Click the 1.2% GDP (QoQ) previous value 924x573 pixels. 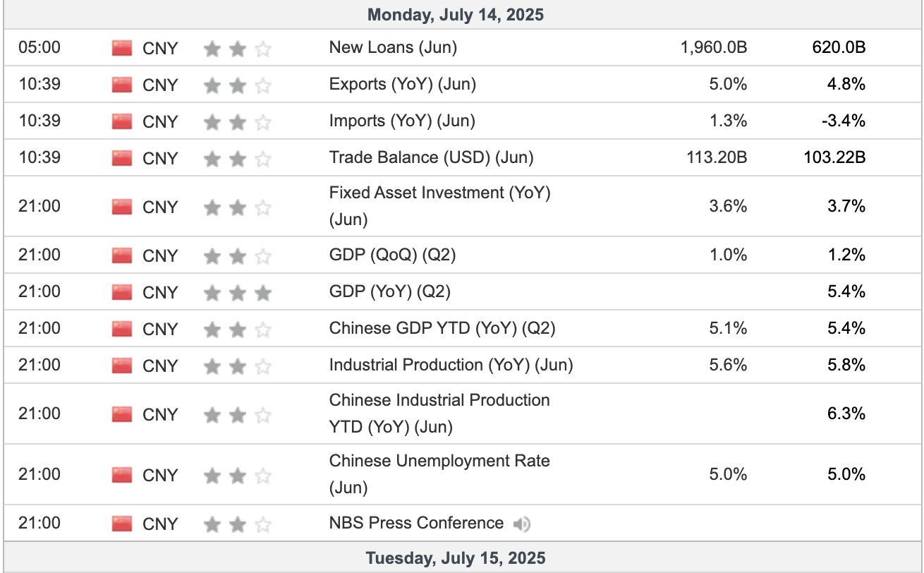[846, 255]
